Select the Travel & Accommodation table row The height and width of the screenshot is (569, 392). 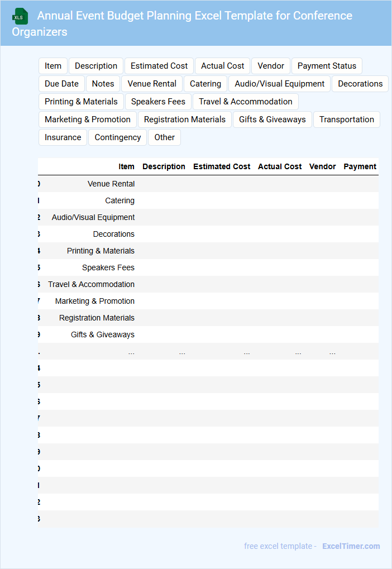(208, 284)
